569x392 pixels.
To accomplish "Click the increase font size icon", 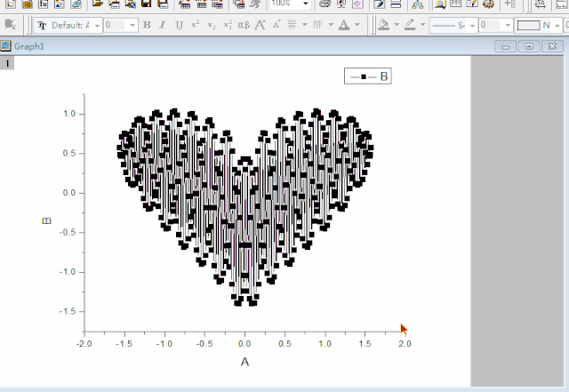I will 261,25.
